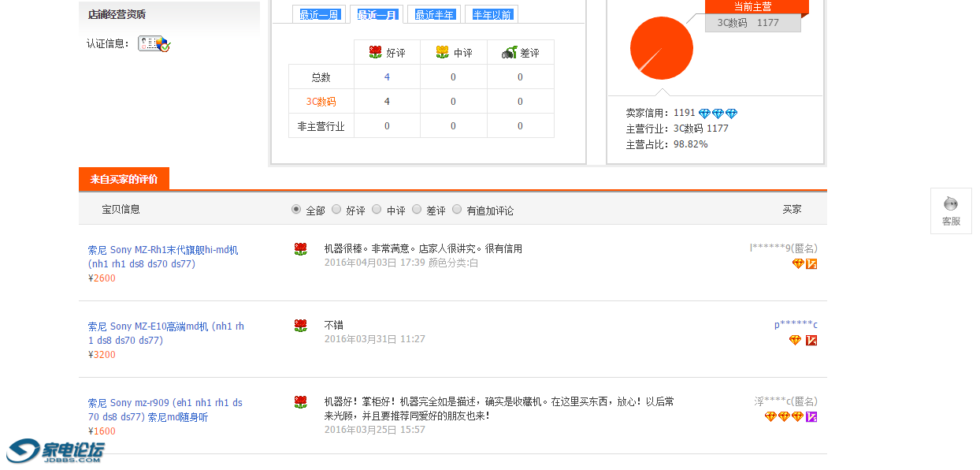Click the 差评 count 0 in 非主营行业 row
This screenshot has width=980, height=470.
[520, 126]
